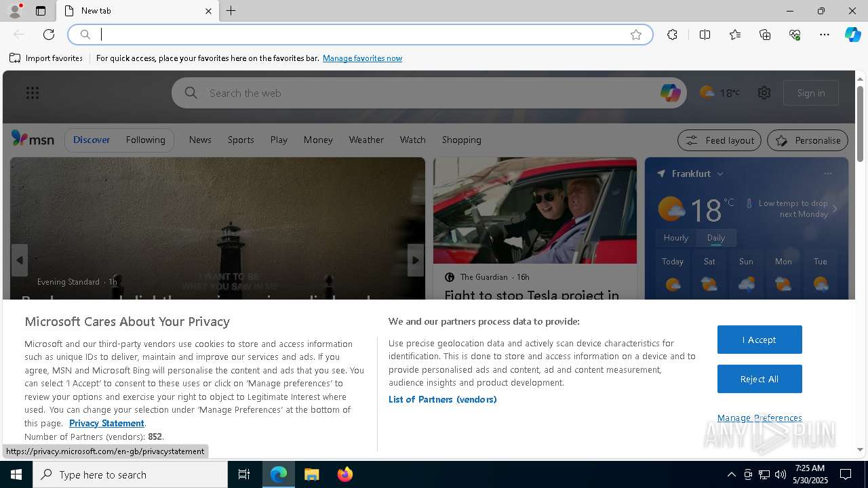
Task: Close the New tab tab
Action: 208,11
